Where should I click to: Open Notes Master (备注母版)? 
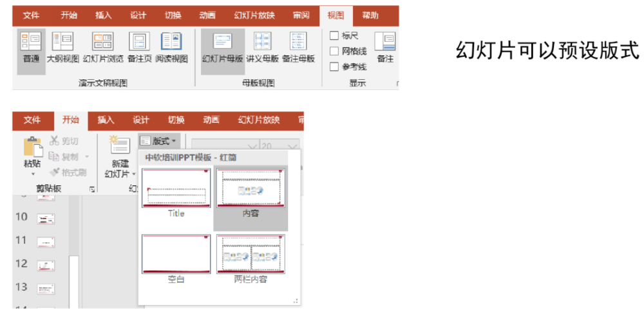pyautogui.click(x=299, y=48)
